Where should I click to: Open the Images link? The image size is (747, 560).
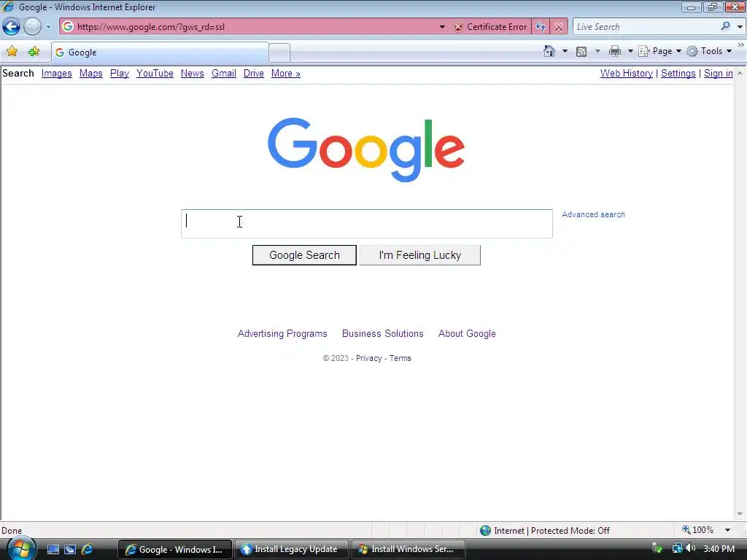pos(57,74)
